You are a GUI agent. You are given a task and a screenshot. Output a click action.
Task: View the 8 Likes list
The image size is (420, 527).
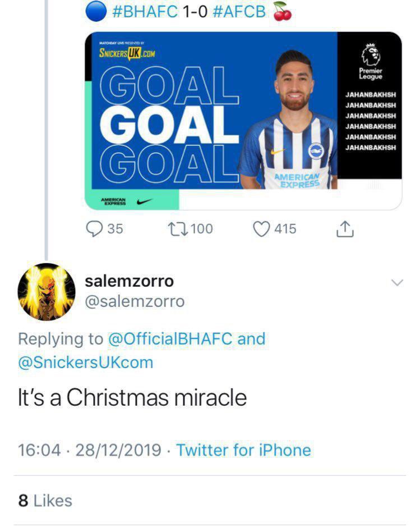[45, 500]
